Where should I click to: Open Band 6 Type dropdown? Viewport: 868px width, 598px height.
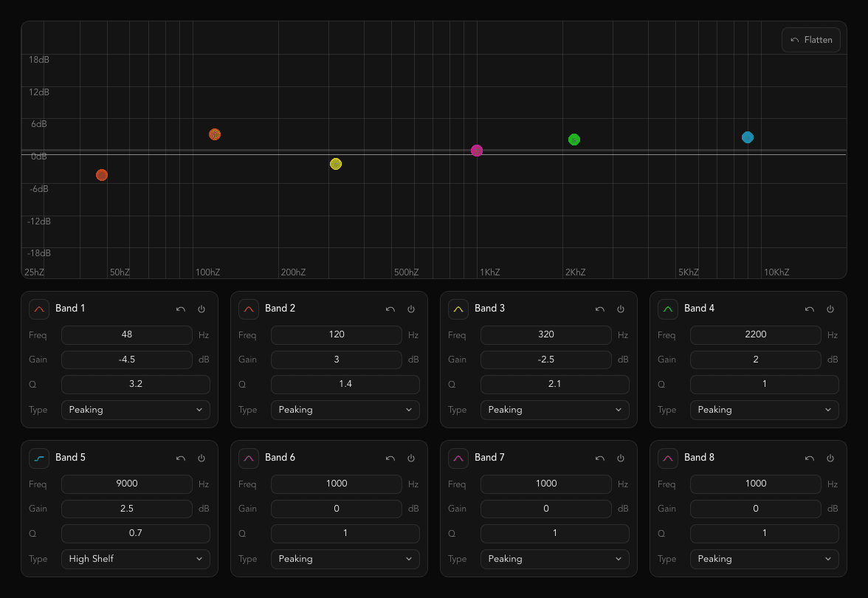tap(345, 559)
